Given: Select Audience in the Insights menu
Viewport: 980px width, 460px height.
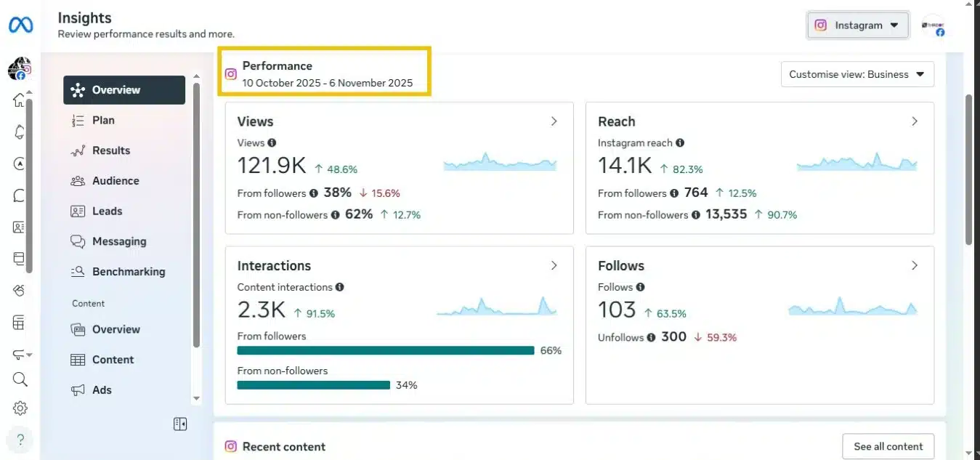Looking at the screenshot, I should tap(115, 181).
